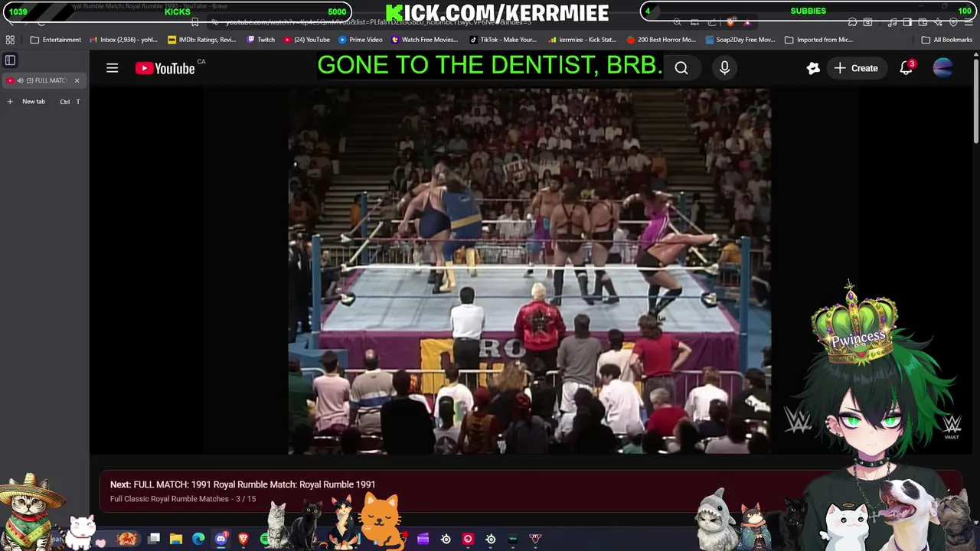Open the '(24) YouTube' bookmark
This screenshot has width=980, height=551.
click(306, 40)
